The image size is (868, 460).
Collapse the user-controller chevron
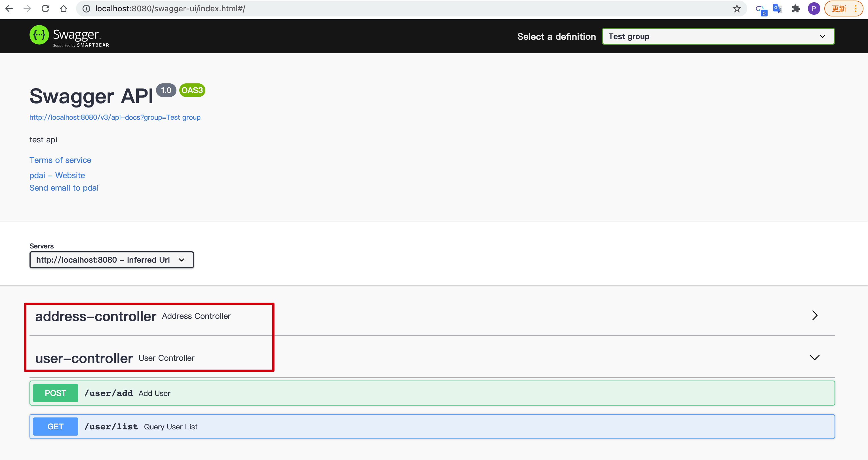click(815, 357)
